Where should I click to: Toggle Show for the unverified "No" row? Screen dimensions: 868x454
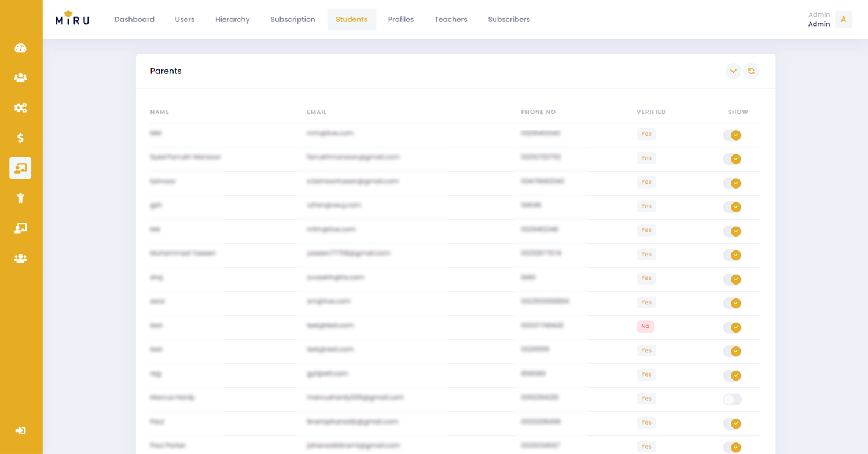[732, 327]
